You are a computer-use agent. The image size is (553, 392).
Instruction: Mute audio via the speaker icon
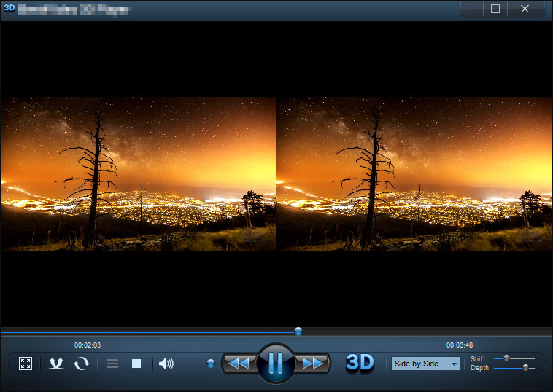click(x=166, y=364)
